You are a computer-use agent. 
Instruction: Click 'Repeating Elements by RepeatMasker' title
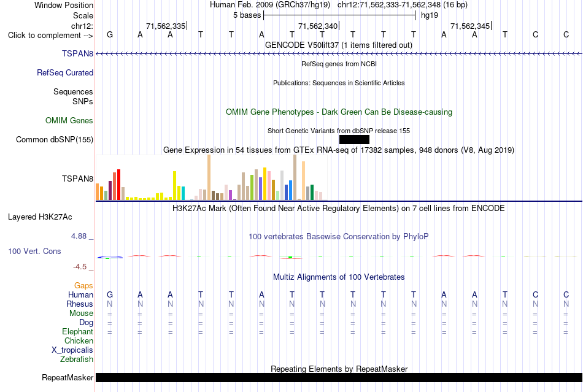(x=339, y=369)
